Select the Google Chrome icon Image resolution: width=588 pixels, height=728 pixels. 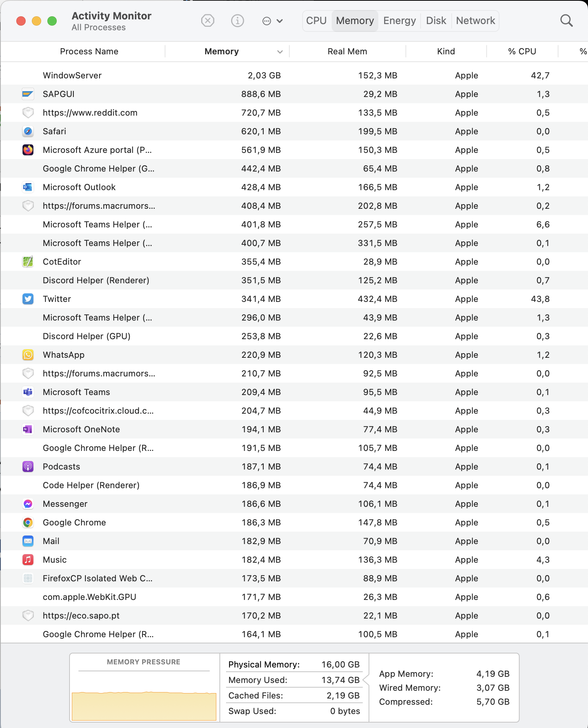point(28,522)
